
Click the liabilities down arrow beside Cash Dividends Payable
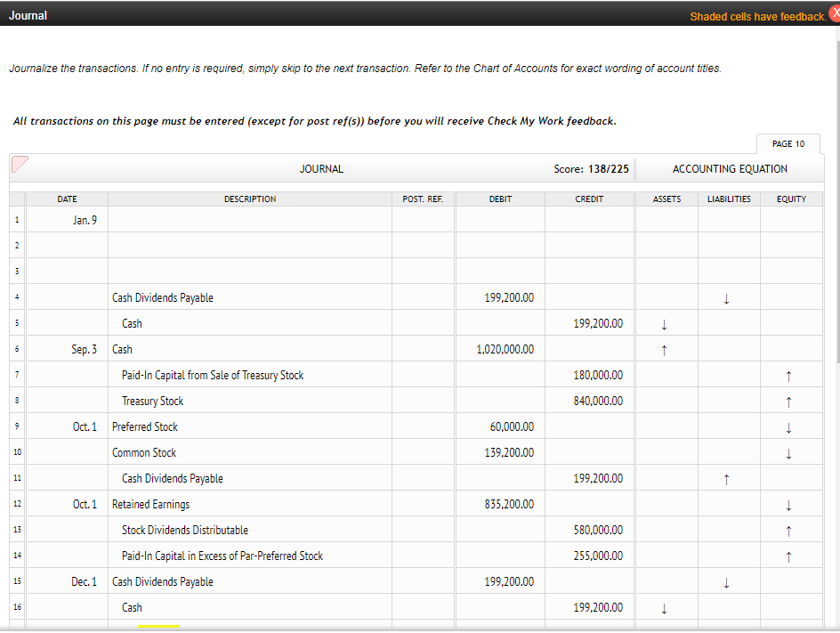(x=726, y=297)
